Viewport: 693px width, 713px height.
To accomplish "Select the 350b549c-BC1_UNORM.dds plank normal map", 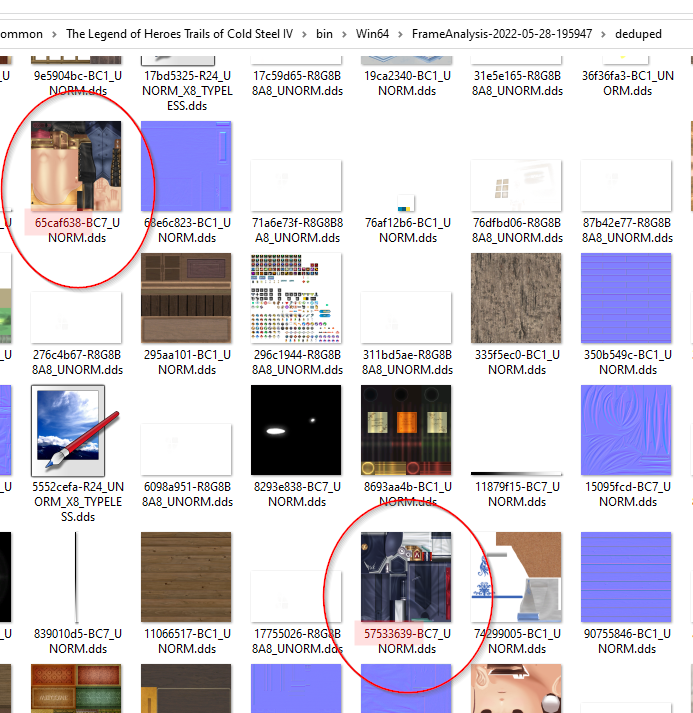I will click(626, 298).
